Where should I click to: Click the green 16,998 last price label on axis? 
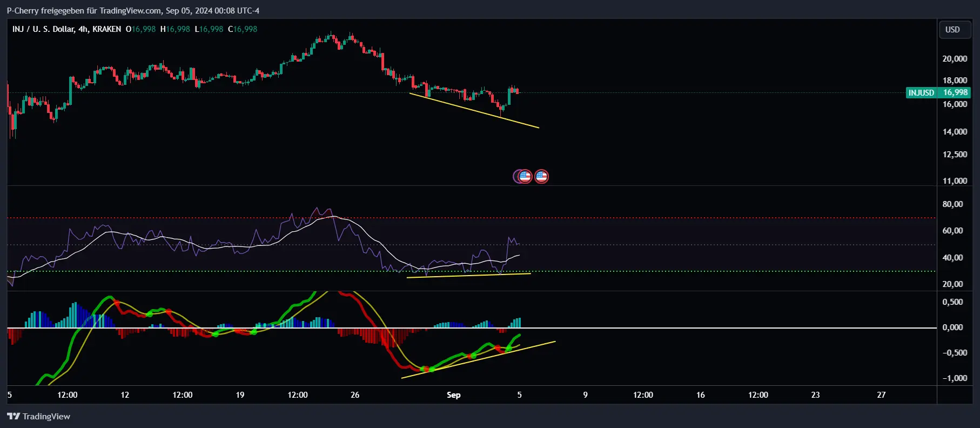[x=955, y=92]
